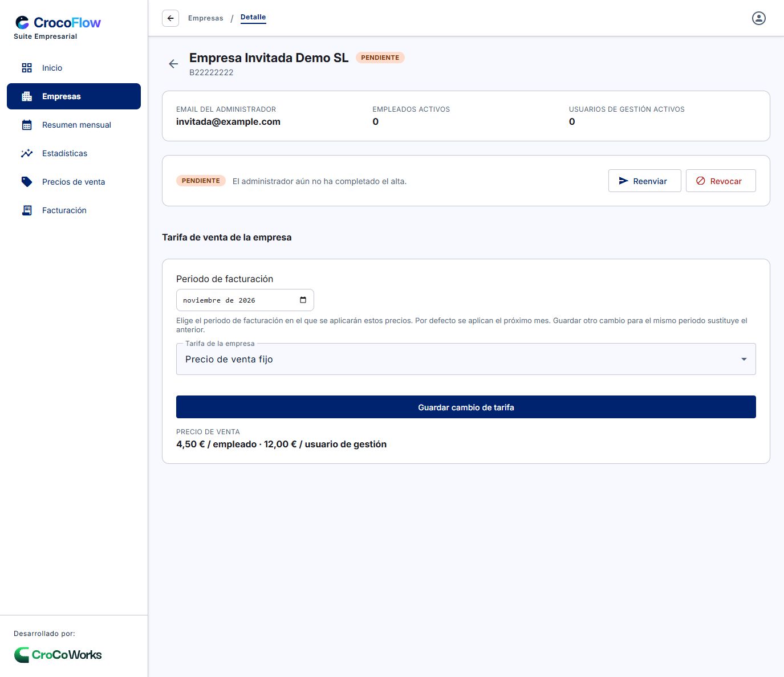
Task: Click the CrocoFlow logo icon
Action: [x=22, y=22]
